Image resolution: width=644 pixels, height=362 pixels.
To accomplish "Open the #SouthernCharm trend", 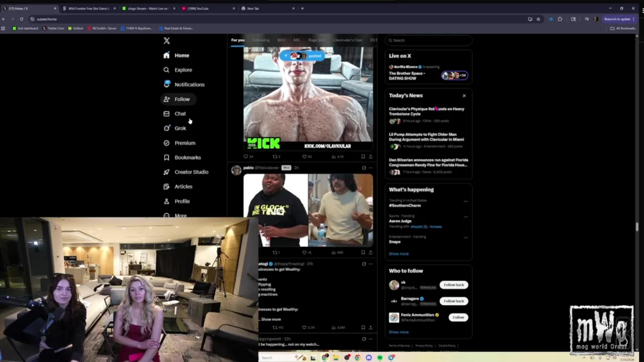I will (x=405, y=206).
